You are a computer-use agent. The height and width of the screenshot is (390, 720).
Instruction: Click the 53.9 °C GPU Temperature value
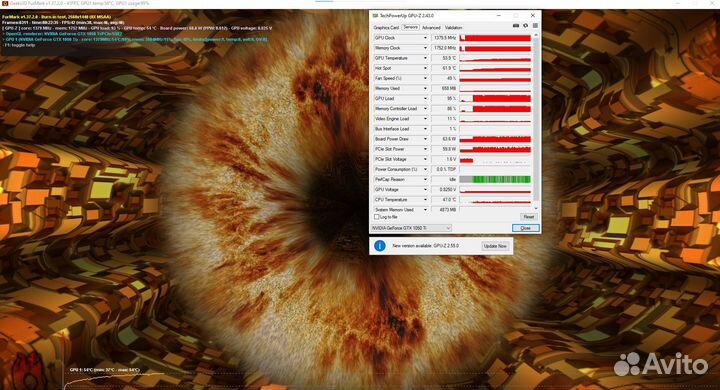coord(444,58)
